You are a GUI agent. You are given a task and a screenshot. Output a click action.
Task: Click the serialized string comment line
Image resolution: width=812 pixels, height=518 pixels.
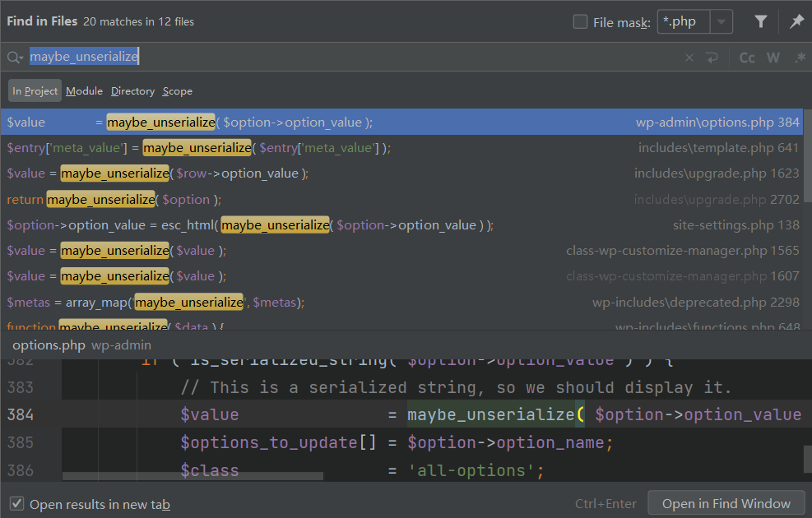click(456, 387)
